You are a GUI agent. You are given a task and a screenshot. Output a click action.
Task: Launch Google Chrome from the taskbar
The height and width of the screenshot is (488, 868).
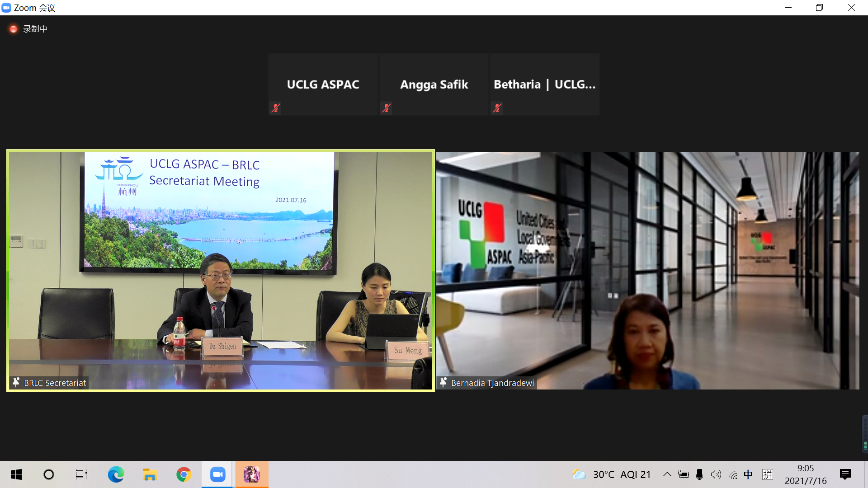184,474
